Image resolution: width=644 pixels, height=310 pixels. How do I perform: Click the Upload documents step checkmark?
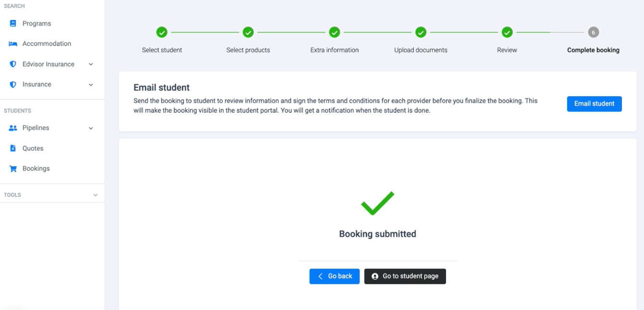coord(421,32)
